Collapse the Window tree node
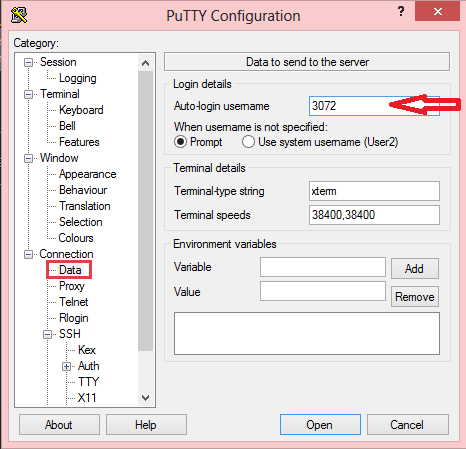 click(x=29, y=158)
